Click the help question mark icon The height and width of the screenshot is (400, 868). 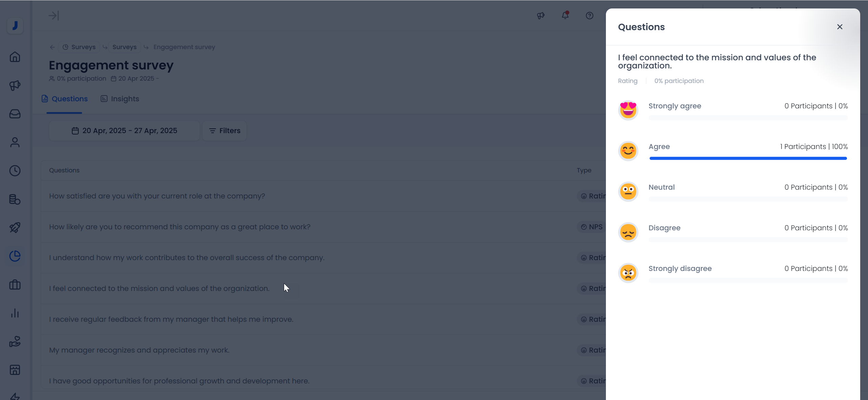click(x=589, y=16)
